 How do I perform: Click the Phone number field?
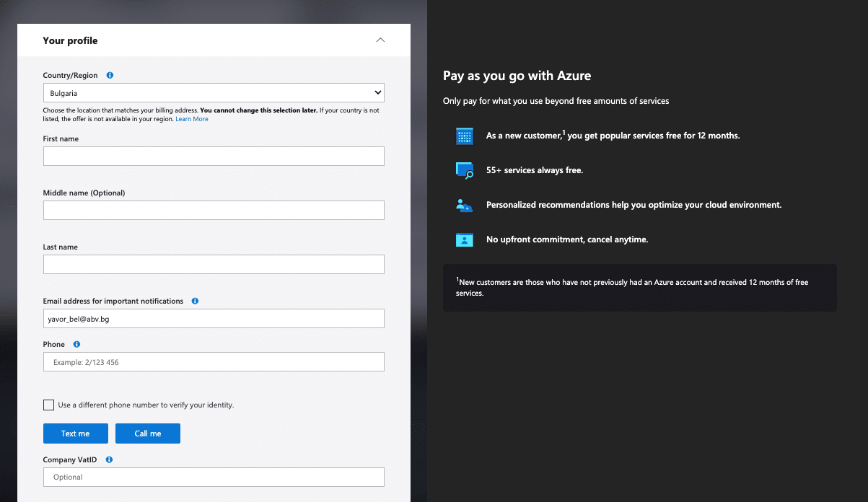(214, 362)
